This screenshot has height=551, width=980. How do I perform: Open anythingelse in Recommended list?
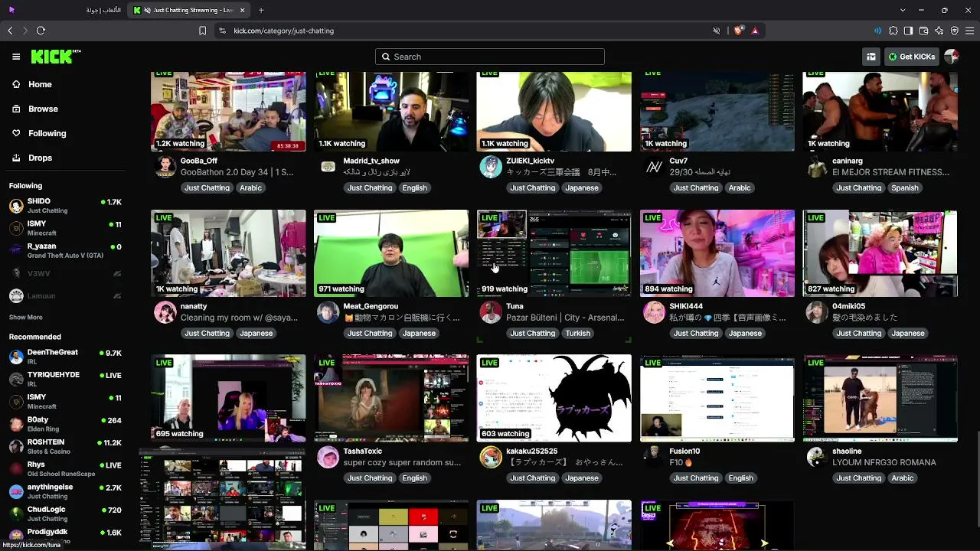[x=65, y=491]
